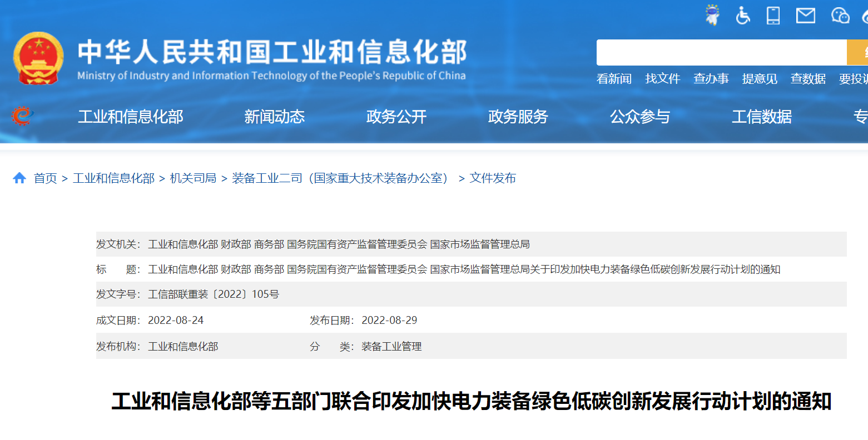Click the 发布日期 value 2022-08-29
Image resolution: width=868 pixels, height=440 pixels.
pos(389,321)
